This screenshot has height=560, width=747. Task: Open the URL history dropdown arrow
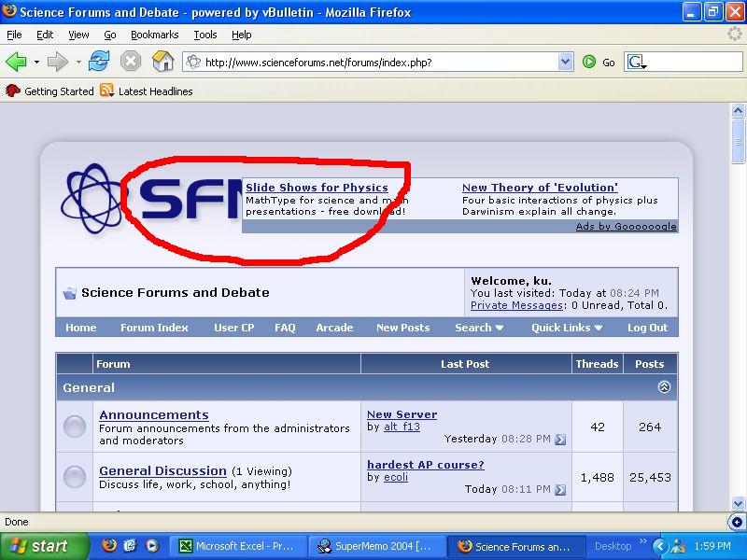pos(565,62)
